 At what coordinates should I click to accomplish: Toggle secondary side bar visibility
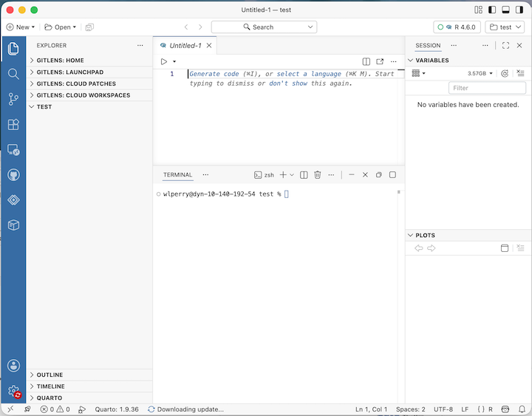coord(519,10)
